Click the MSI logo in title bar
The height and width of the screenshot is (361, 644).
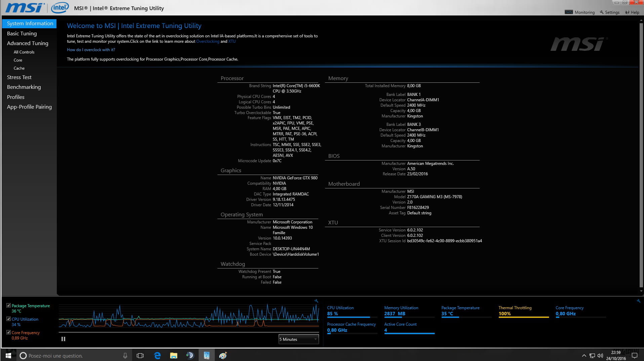coord(25,7)
